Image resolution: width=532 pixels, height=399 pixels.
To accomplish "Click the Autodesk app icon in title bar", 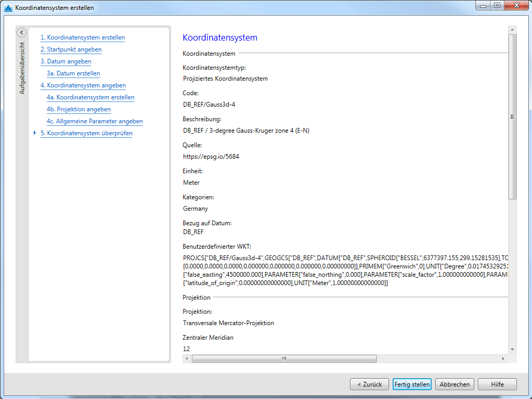I will click(x=8, y=8).
